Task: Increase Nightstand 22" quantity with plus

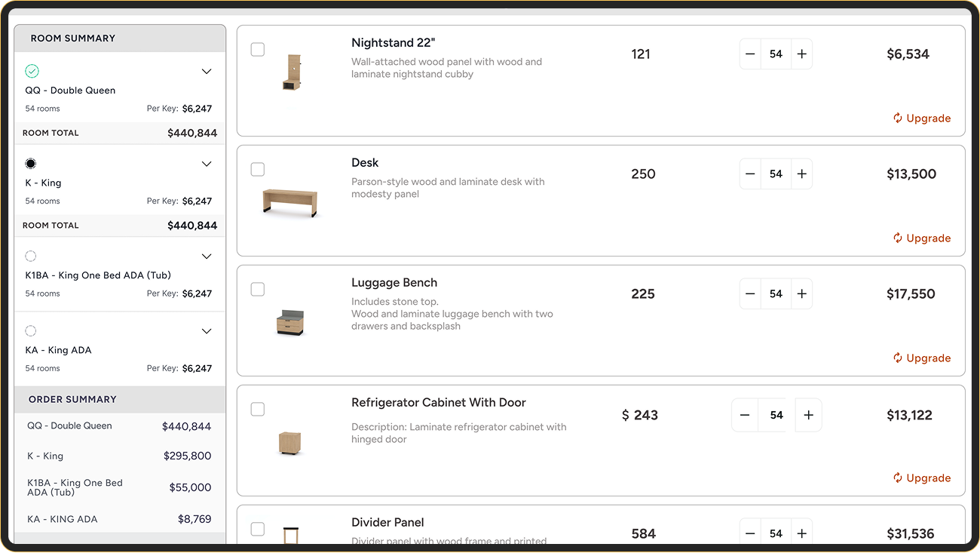Action: pyautogui.click(x=801, y=54)
